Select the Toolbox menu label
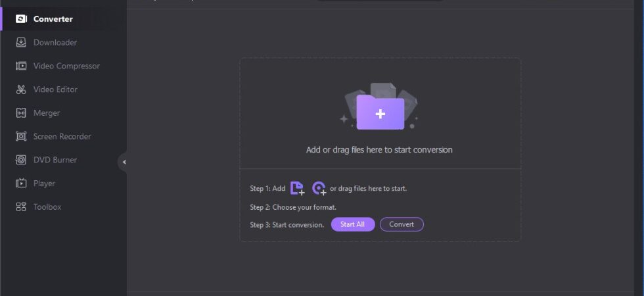 [x=47, y=207]
